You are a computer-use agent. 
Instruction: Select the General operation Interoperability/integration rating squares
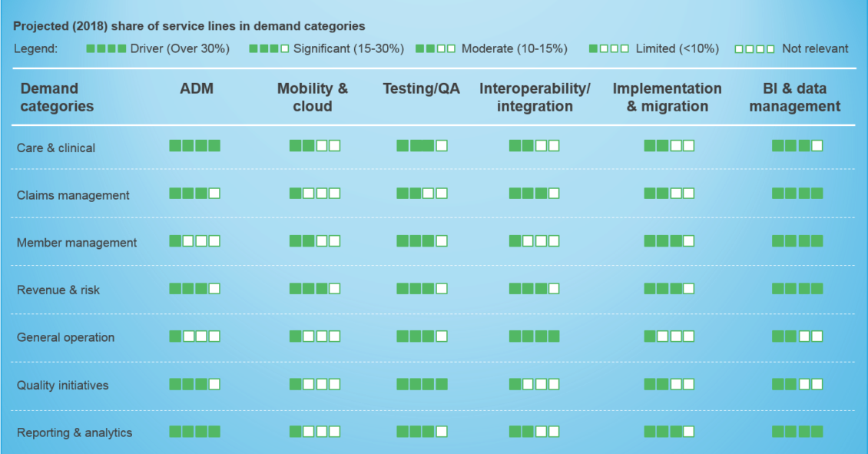[534, 336]
